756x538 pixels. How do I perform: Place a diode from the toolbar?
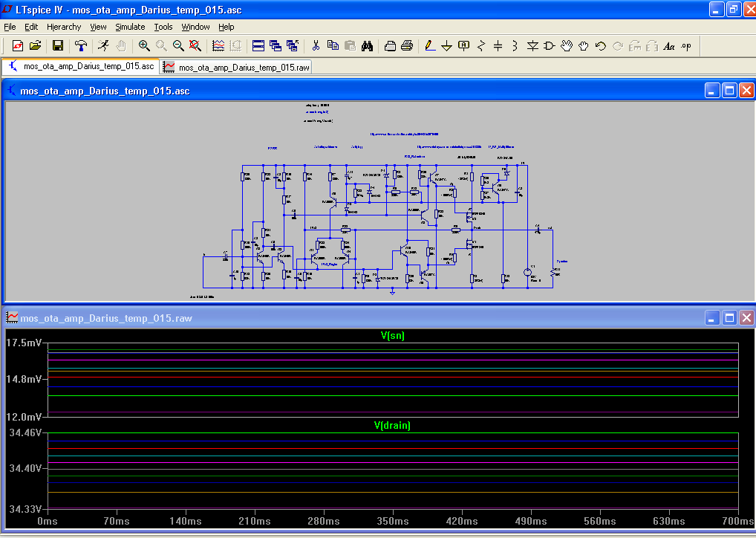tap(532, 46)
